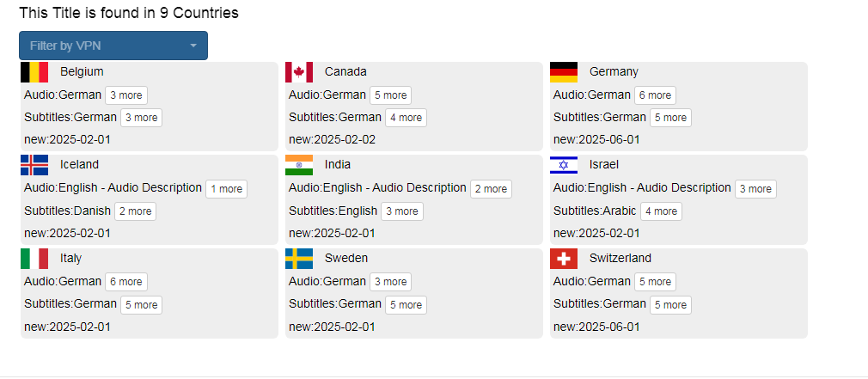The height and width of the screenshot is (379, 868).
Task: Open the Filter by VPN dropdown
Action: coord(113,46)
